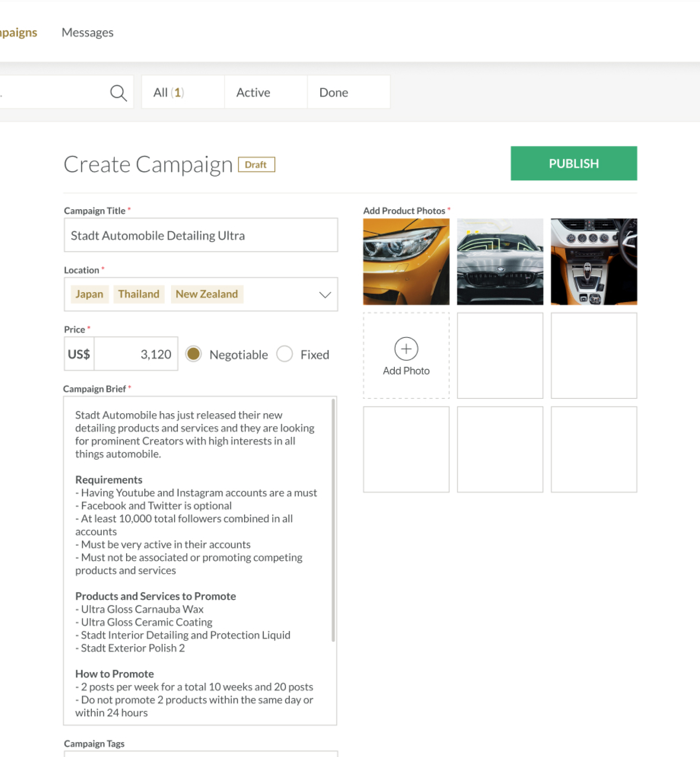Open the Messages nav item

point(88,33)
